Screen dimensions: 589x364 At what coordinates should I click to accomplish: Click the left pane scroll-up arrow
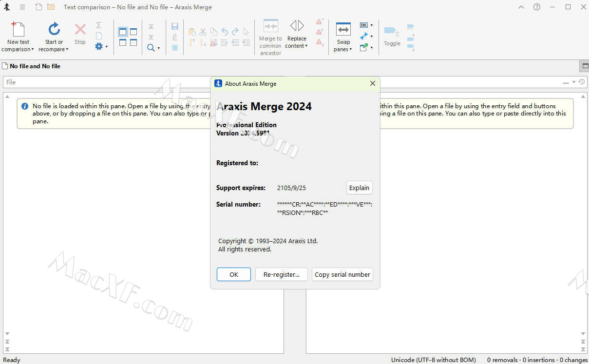[x=7, y=96]
